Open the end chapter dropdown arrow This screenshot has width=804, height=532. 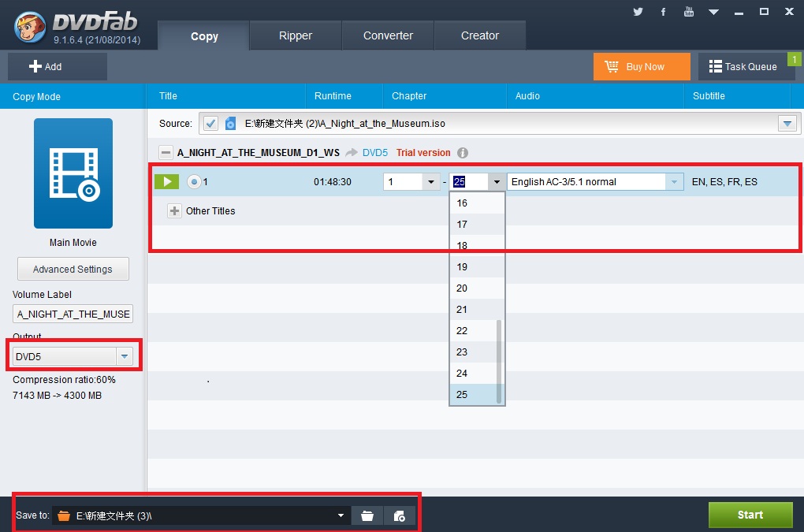coord(497,182)
